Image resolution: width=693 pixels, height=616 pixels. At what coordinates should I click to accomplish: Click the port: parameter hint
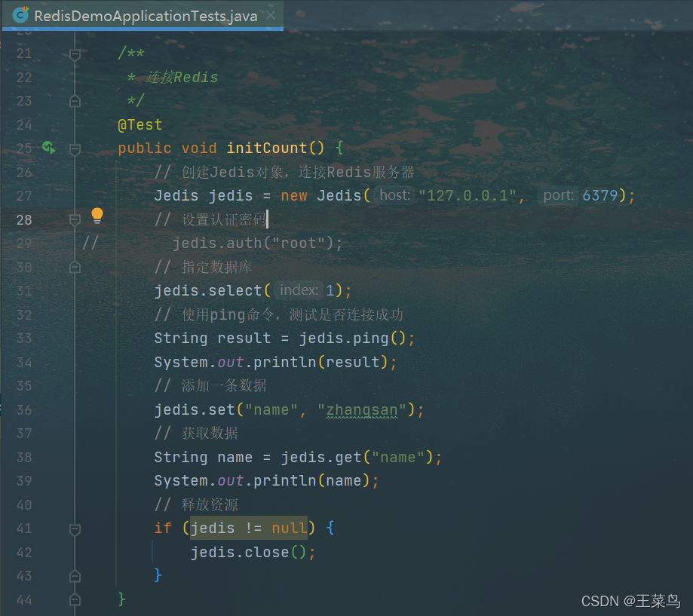[x=558, y=195]
